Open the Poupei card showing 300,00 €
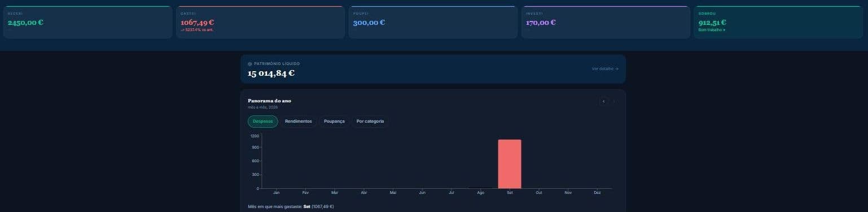Viewport: 868px width, 212px height. point(433,22)
